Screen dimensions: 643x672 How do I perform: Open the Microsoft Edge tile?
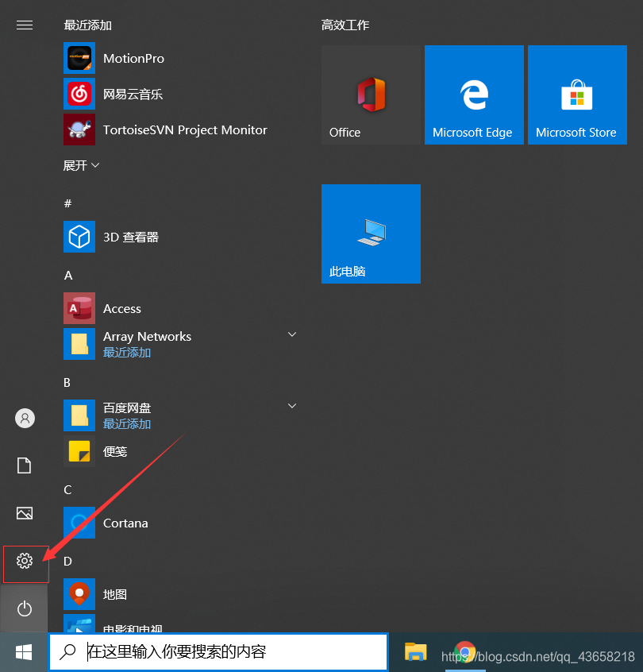(474, 95)
